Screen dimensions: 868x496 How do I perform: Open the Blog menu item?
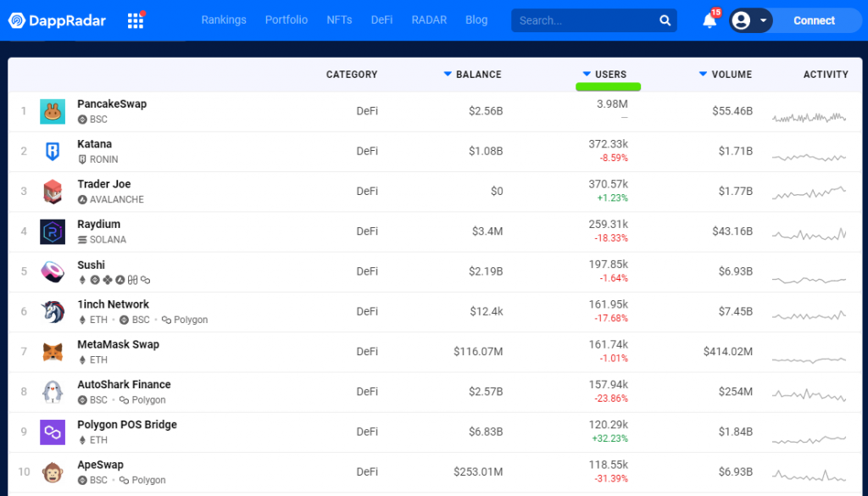[476, 20]
